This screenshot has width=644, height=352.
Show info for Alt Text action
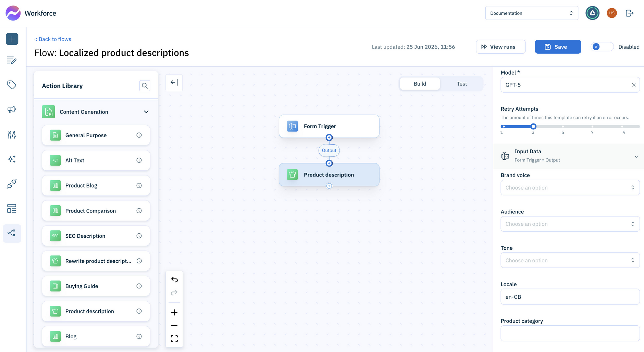coord(139,160)
